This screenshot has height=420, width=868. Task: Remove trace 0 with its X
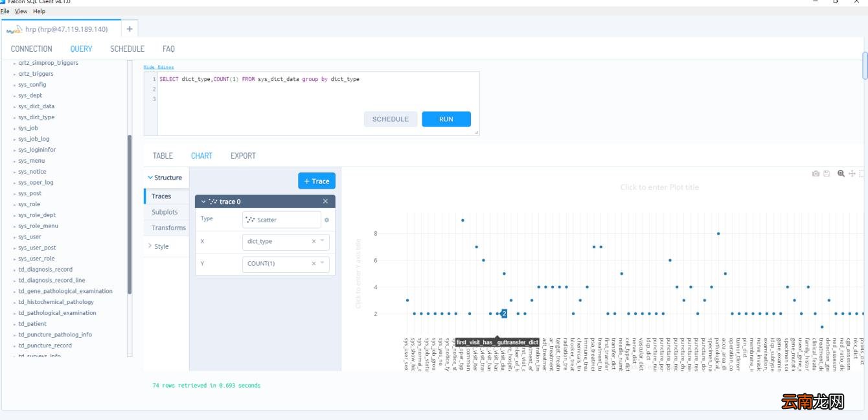point(325,202)
